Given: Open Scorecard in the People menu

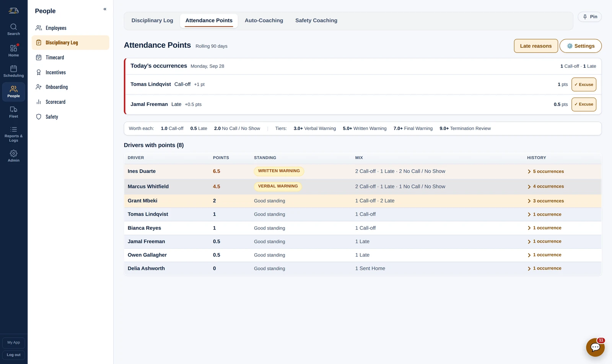Looking at the screenshot, I should [70, 102].
